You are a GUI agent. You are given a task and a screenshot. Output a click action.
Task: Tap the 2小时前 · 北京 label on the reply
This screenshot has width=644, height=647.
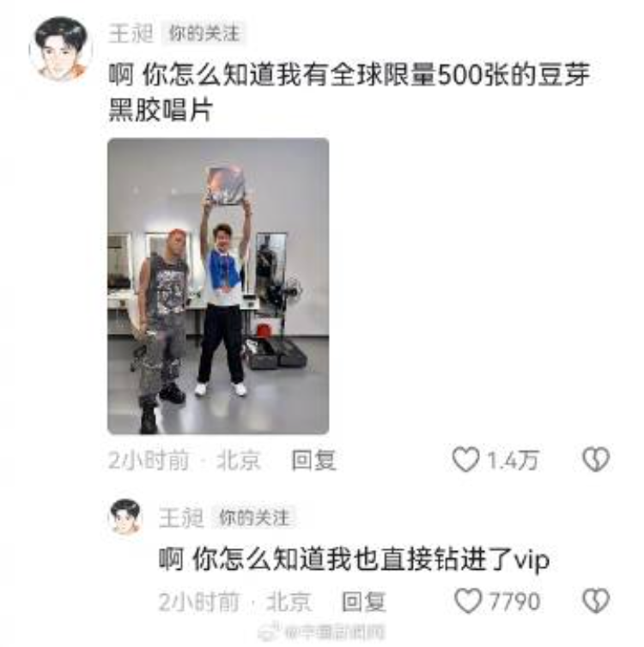(234, 602)
